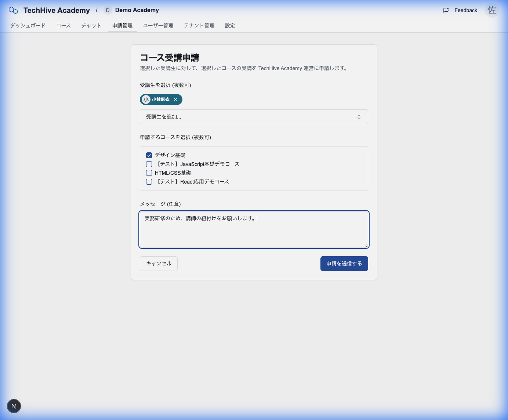Open the Next.js dev tools N icon
This screenshot has width=508, height=420.
tap(14, 406)
